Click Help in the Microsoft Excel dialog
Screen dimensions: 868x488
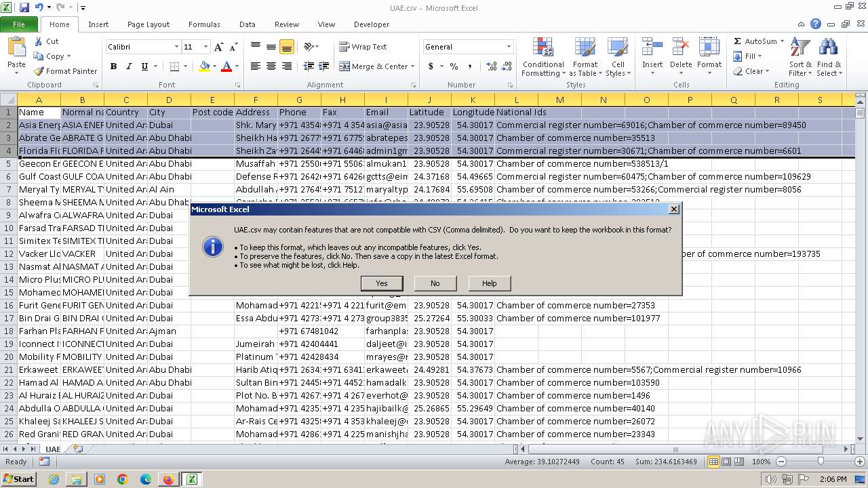point(489,283)
